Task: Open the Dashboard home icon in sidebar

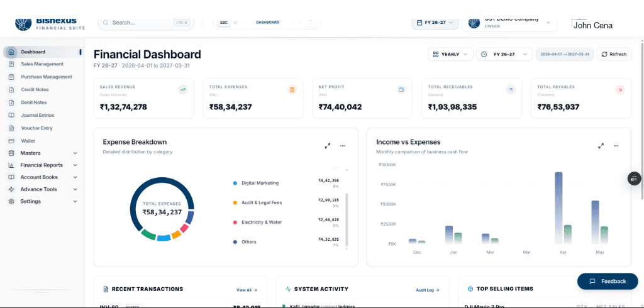Action: point(11,52)
